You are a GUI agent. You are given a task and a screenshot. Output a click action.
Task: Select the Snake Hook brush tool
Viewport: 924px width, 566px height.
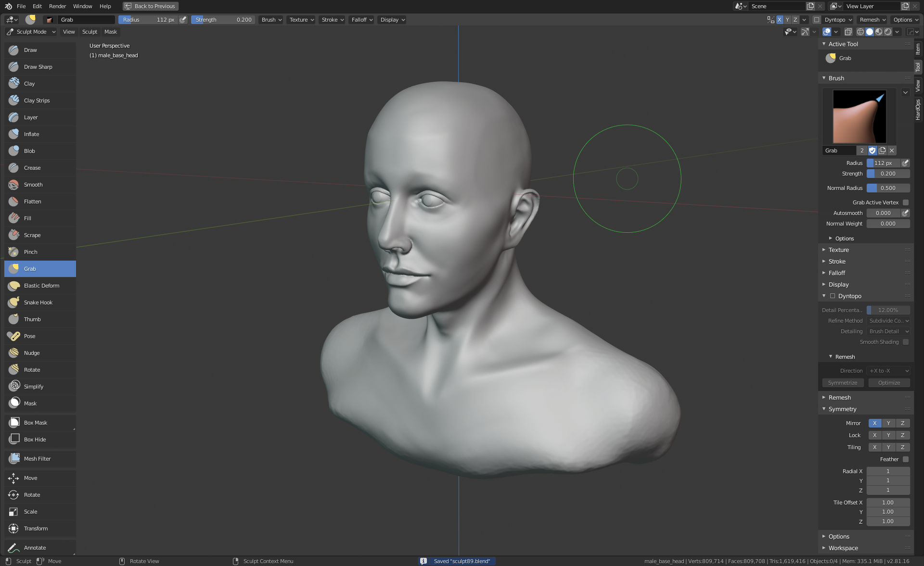38,302
